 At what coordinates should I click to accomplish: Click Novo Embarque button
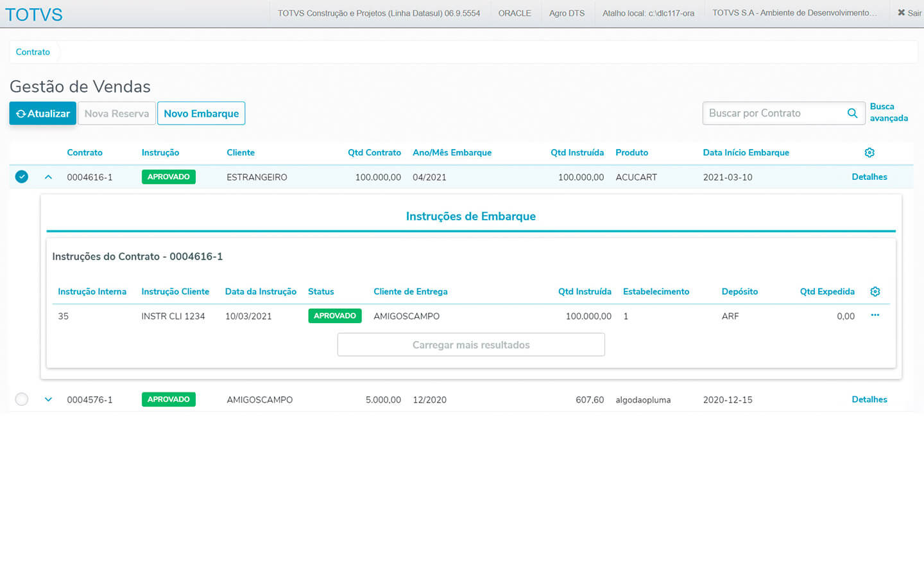coord(201,114)
